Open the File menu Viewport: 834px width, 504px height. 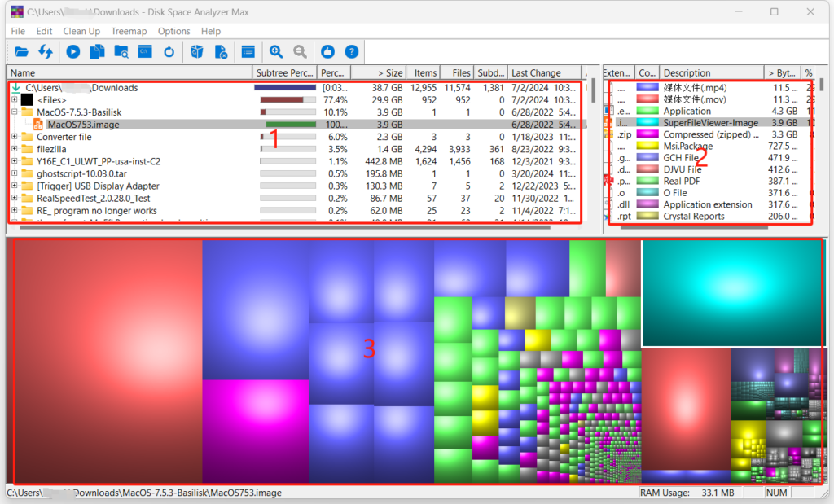coord(18,31)
